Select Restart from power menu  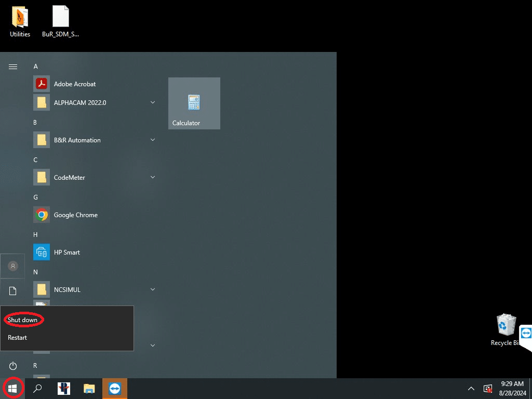pyautogui.click(x=18, y=338)
